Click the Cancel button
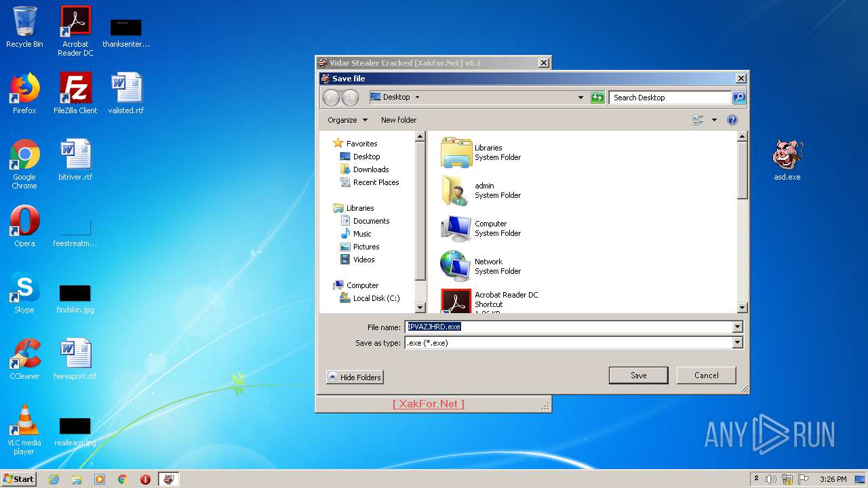Image resolution: width=868 pixels, height=488 pixels. [706, 375]
